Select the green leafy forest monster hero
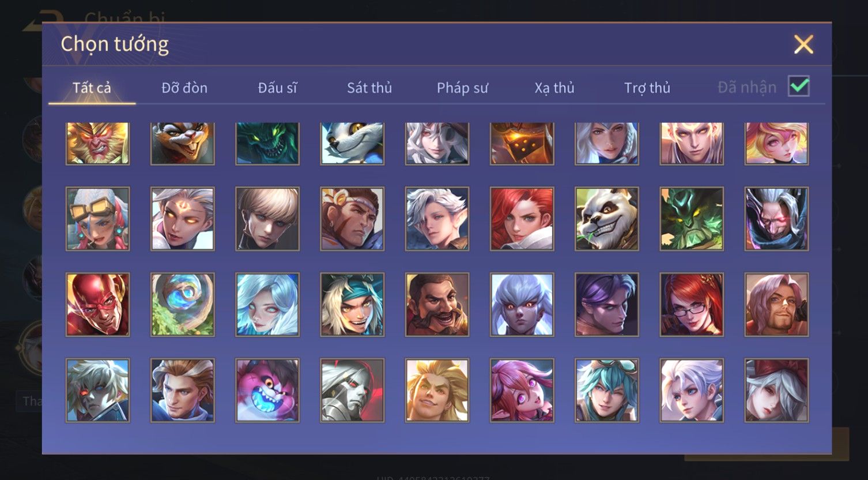 (x=692, y=219)
